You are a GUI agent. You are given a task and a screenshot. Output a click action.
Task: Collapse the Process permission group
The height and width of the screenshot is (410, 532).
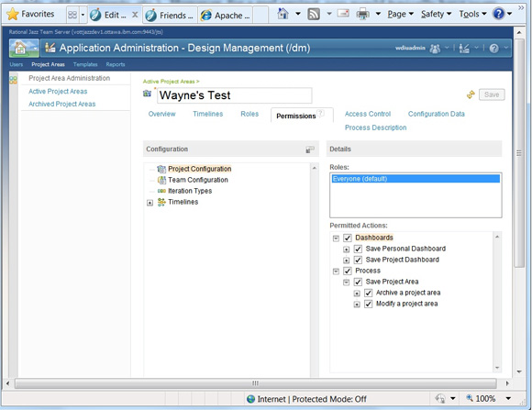point(336,271)
